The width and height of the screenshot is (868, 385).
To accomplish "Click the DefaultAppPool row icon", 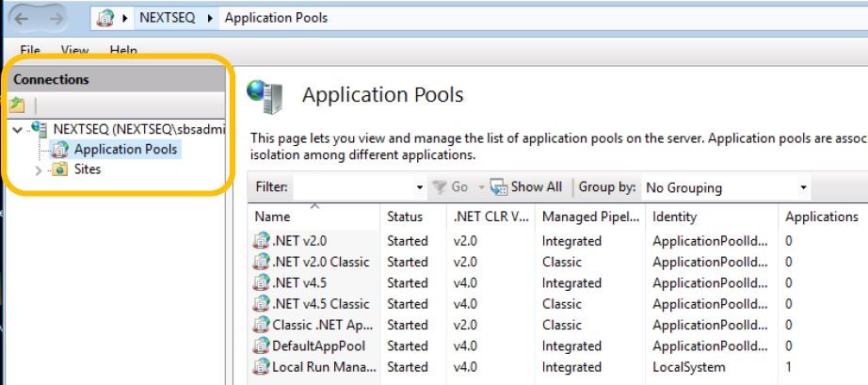I will pos(261,345).
